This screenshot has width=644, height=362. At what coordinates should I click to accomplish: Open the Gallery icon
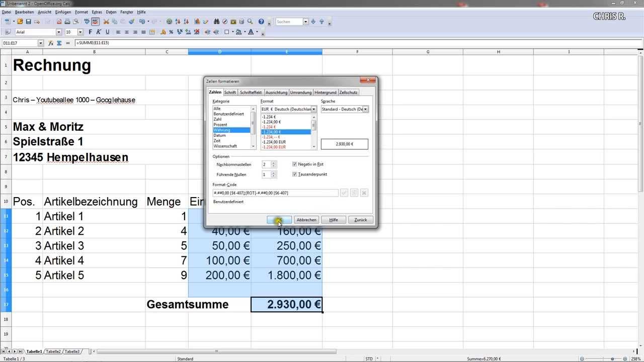(x=233, y=22)
